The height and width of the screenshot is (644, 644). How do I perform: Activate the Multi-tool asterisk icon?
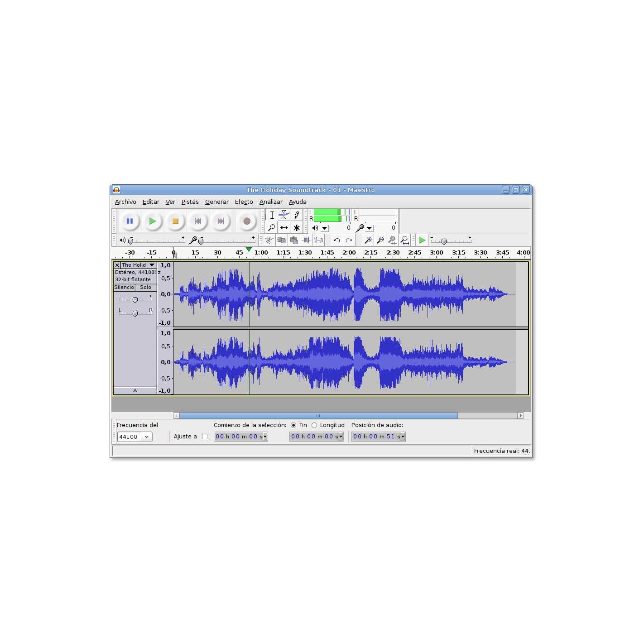(x=297, y=228)
